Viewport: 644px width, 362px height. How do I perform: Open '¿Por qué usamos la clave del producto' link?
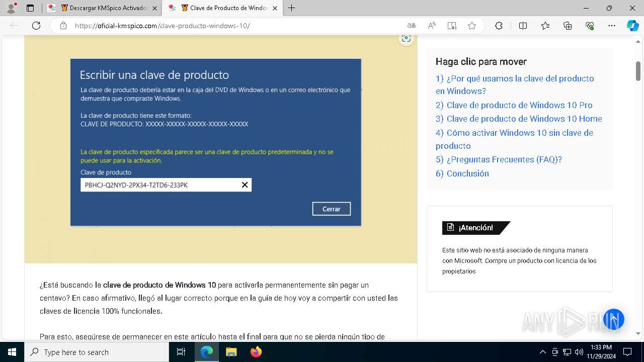515,85
